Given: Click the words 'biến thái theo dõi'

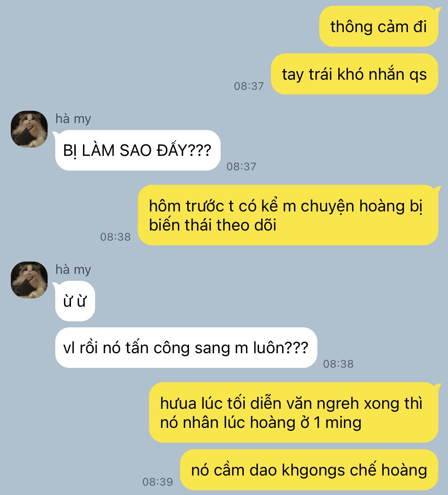Looking at the screenshot, I should [x=213, y=225].
